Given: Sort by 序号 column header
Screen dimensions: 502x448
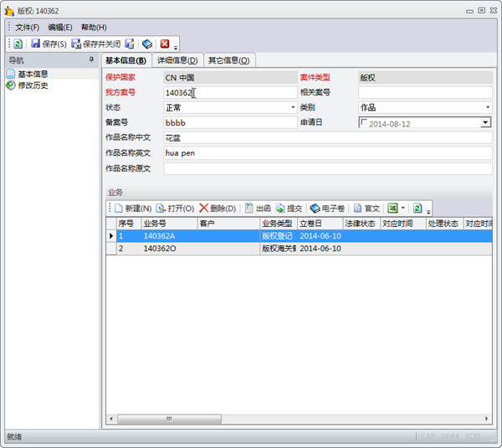Looking at the screenshot, I should pyautogui.click(x=129, y=224).
